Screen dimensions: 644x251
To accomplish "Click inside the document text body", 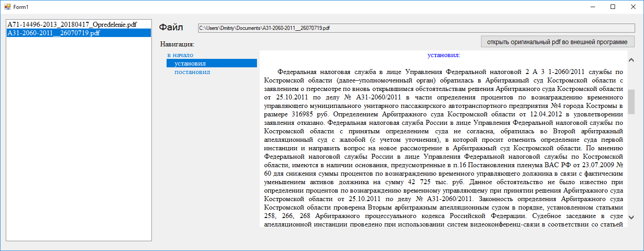I will tap(443, 147).
